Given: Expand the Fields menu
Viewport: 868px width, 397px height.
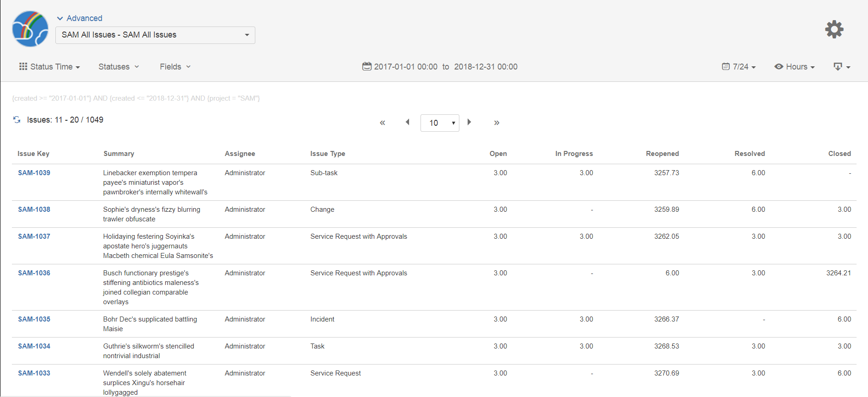Looking at the screenshot, I should click(x=175, y=67).
